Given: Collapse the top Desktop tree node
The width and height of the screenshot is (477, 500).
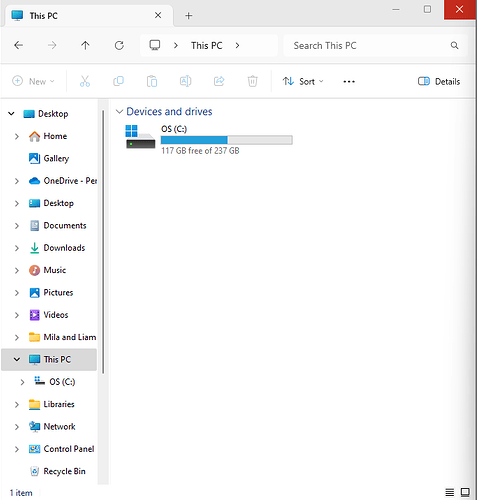Looking at the screenshot, I should pos(11,114).
